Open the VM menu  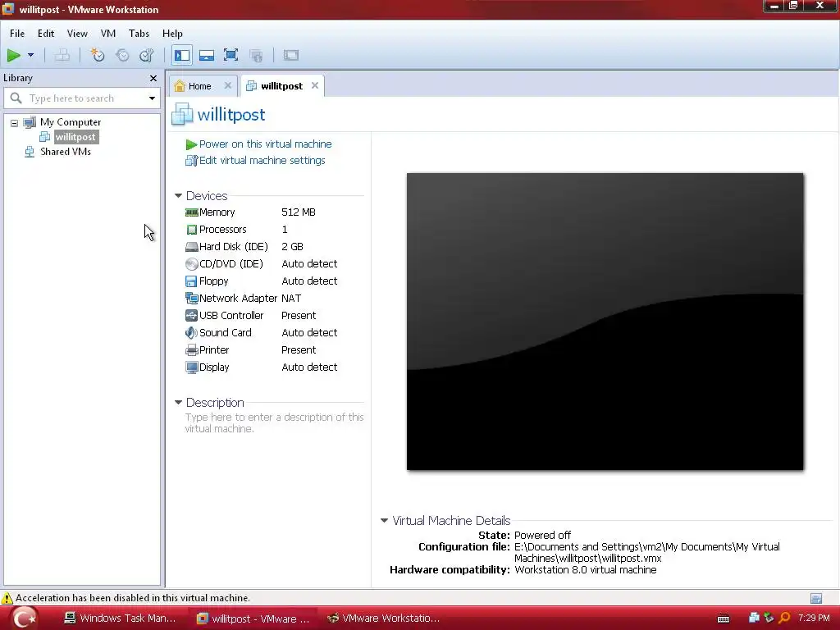pos(108,33)
